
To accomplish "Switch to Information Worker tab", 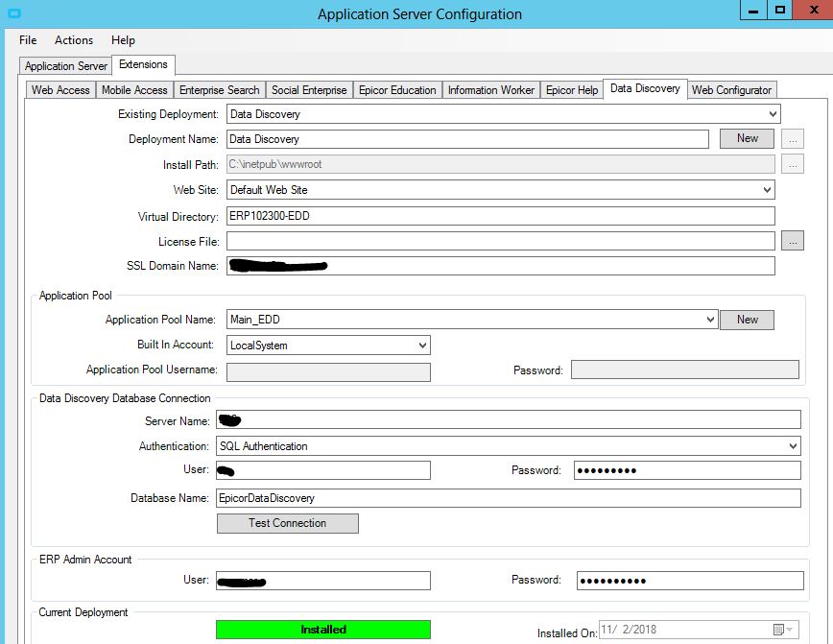I will 491,90.
